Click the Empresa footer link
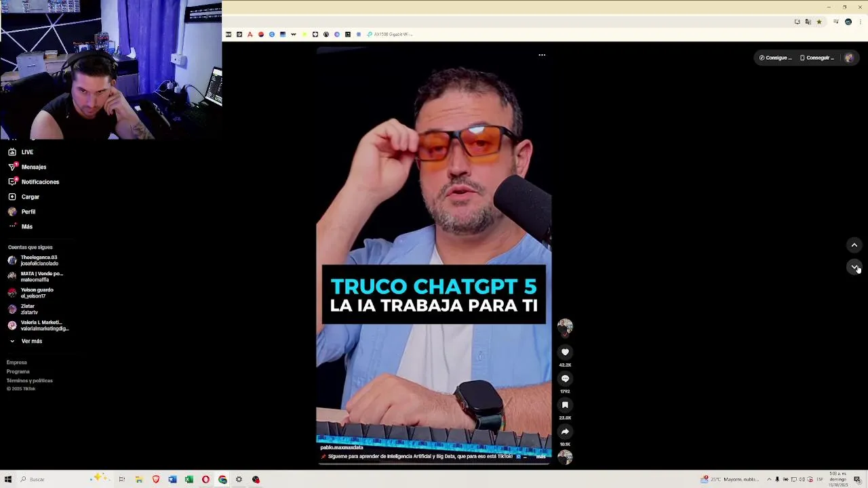The height and width of the screenshot is (488, 868). (x=17, y=363)
